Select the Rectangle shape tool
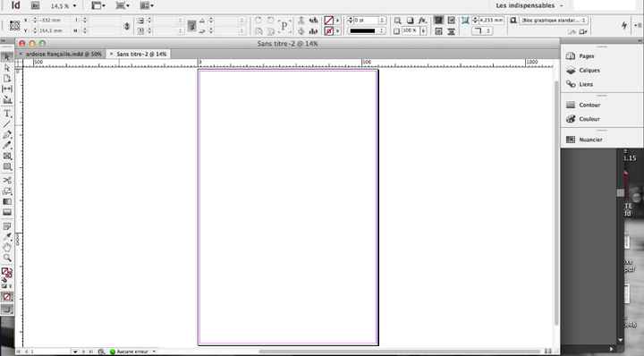Image resolution: width=644 pixels, height=356 pixels. (x=7, y=166)
